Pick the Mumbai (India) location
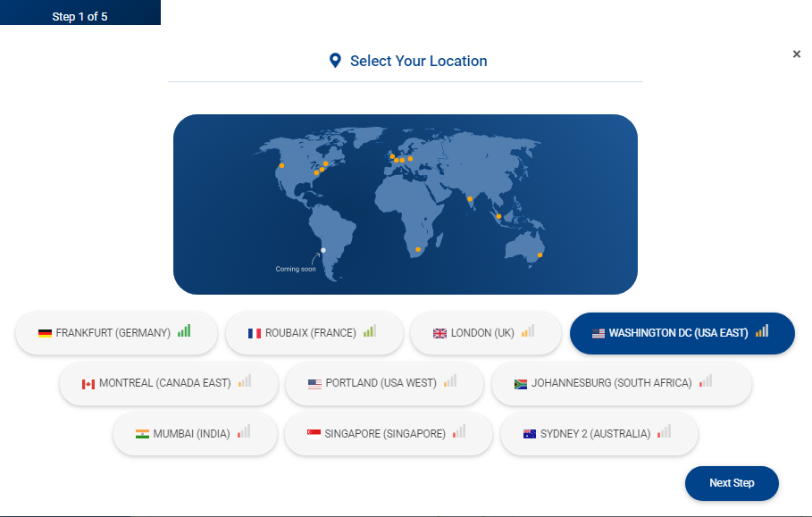812x517 pixels. point(196,434)
